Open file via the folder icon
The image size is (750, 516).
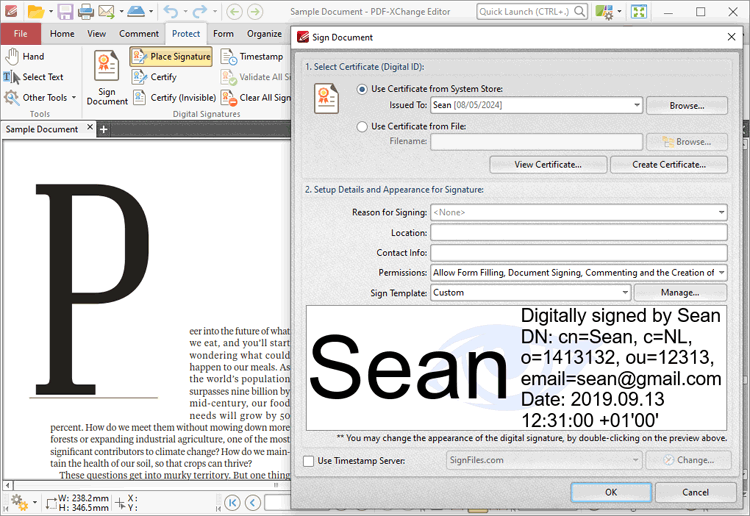click(x=35, y=11)
